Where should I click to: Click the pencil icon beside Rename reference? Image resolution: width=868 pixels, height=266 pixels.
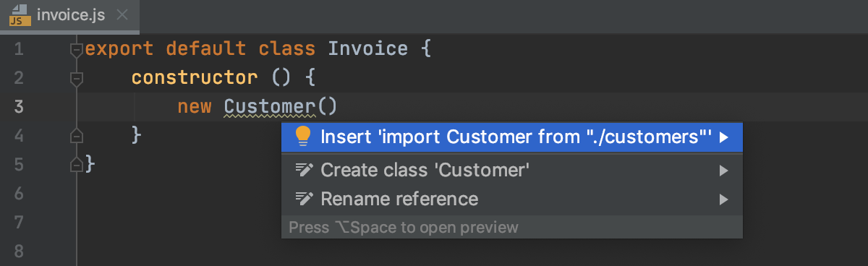pos(304,199)
